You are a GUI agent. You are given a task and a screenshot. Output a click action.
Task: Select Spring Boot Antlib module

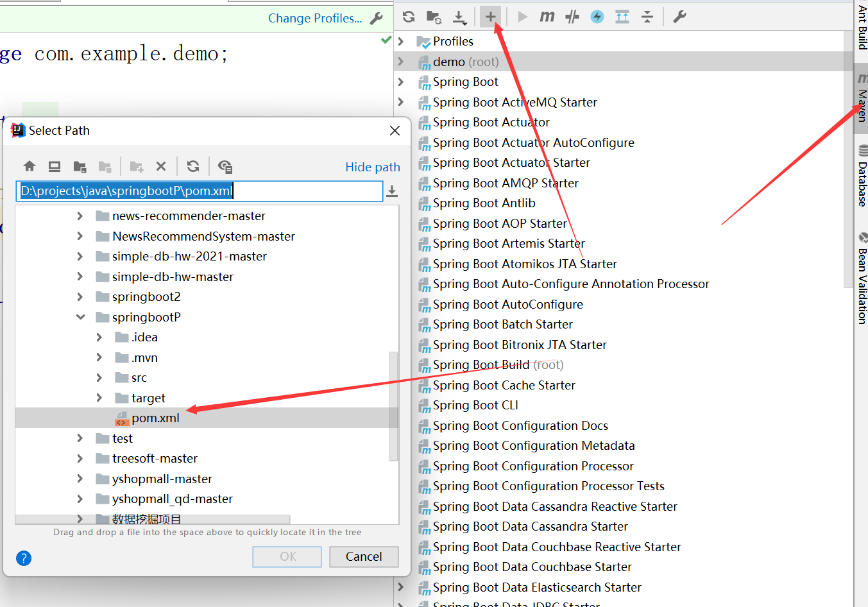(x=484, y=203)
